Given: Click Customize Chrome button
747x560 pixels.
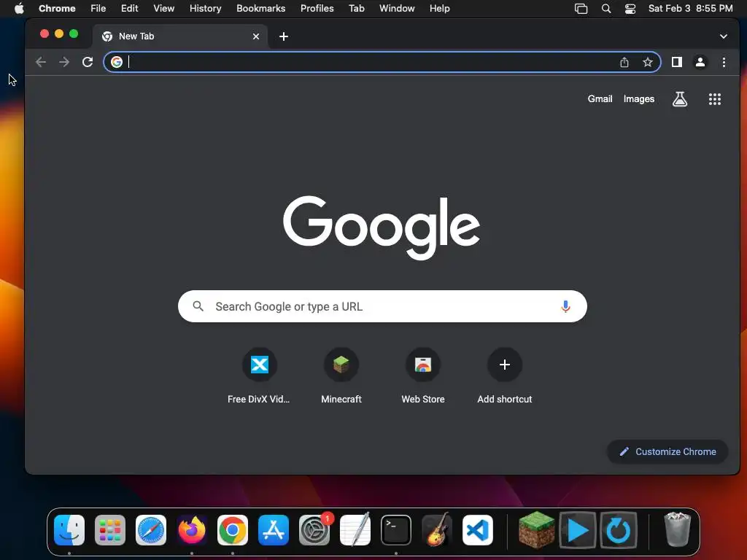Looking at the screenshot, I should 667,451.
